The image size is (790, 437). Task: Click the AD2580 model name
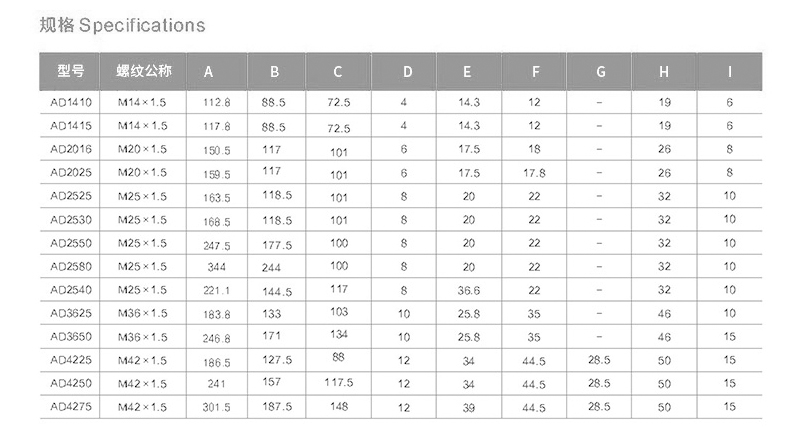click(x=71, y=266)
